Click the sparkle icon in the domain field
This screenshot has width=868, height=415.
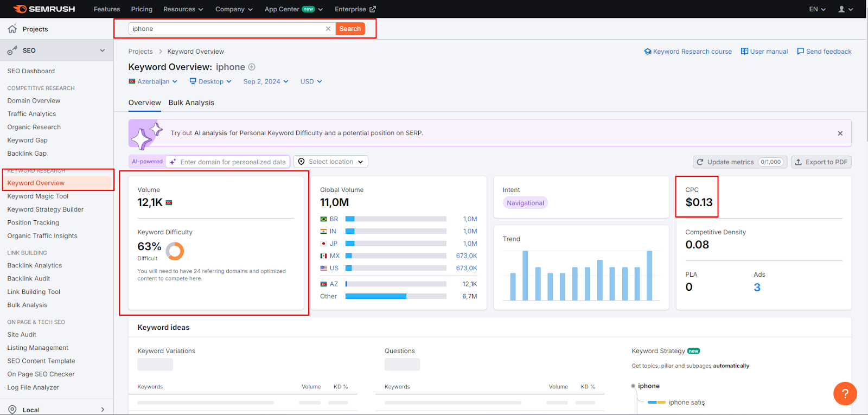point(173,162)
